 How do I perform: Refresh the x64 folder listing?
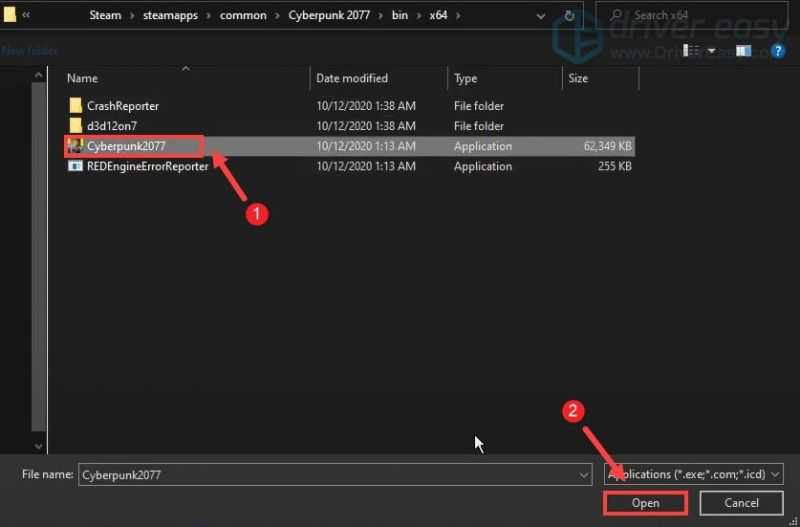pyautogui.click(x=569, y=16)
